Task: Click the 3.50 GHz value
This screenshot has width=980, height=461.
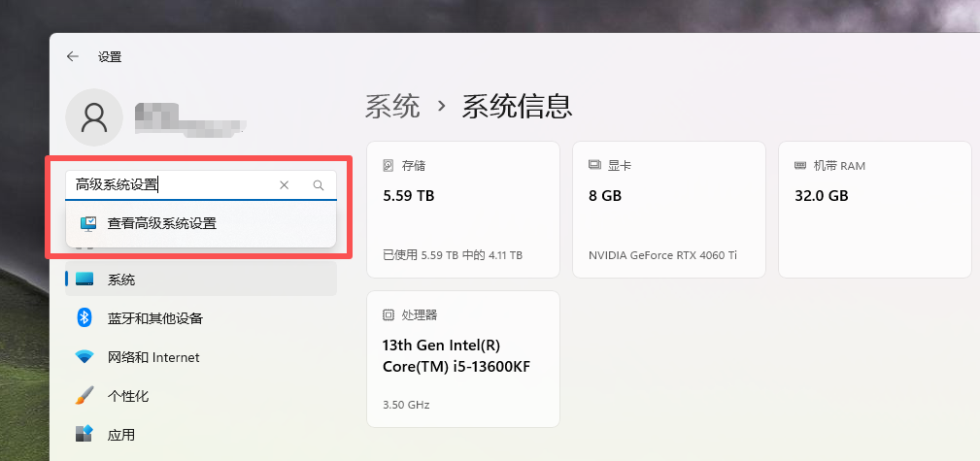Action: pos(406,405)
